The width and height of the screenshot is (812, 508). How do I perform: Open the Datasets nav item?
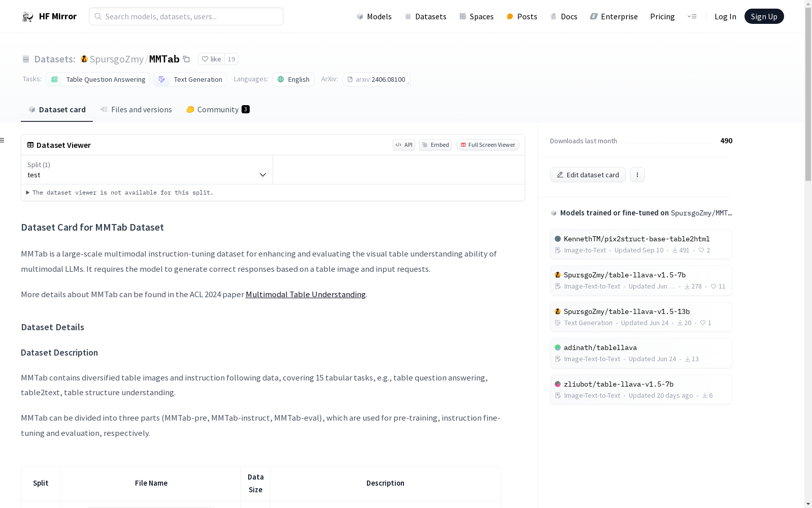click(425, 17)
